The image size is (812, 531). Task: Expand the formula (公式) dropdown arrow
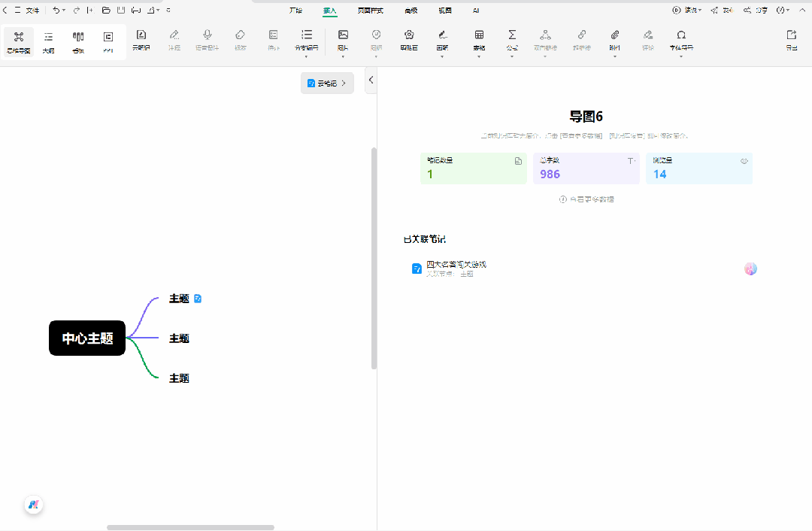(512, 56)
